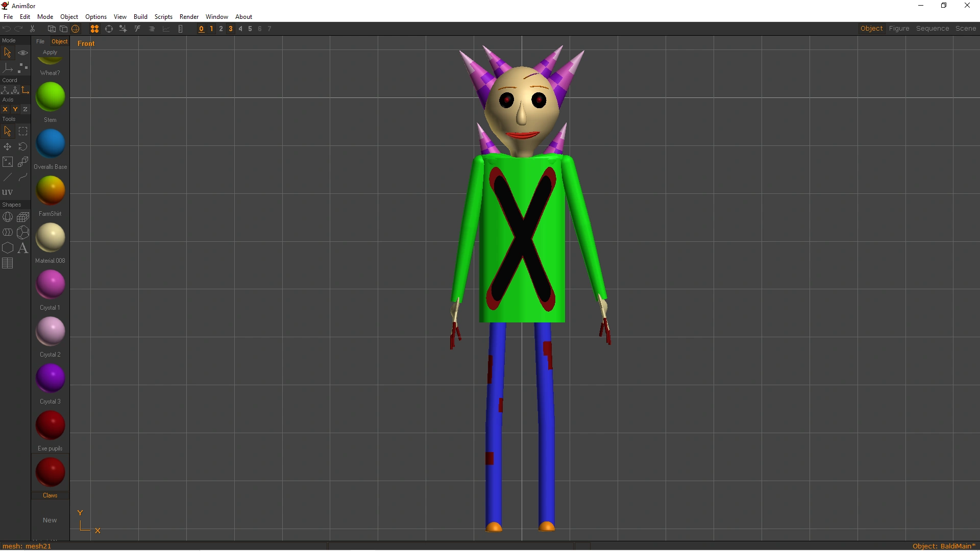Select the sphere primitive in Shapes

pyautogui.click(x=8, y=217)
